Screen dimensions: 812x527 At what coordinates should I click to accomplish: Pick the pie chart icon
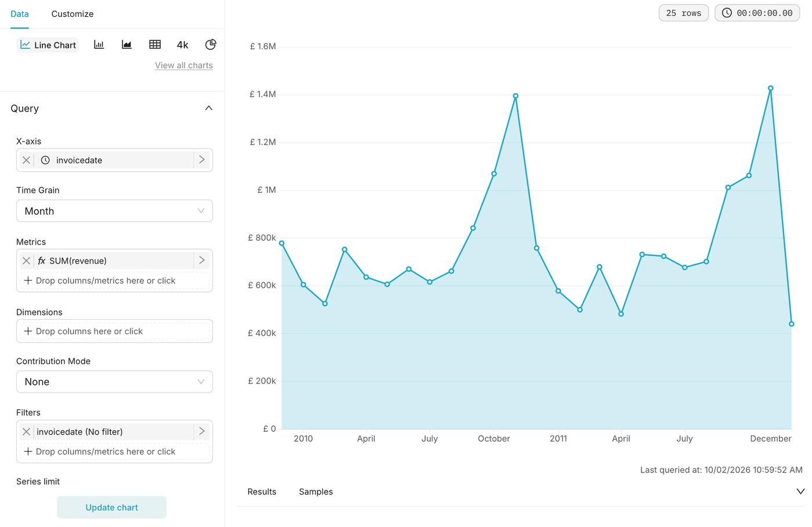tap(211, 45)
